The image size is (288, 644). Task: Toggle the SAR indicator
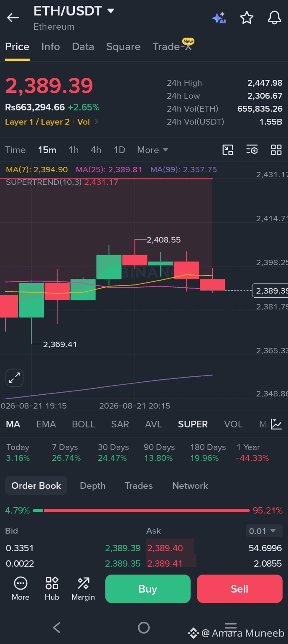[x=120, y=424]
